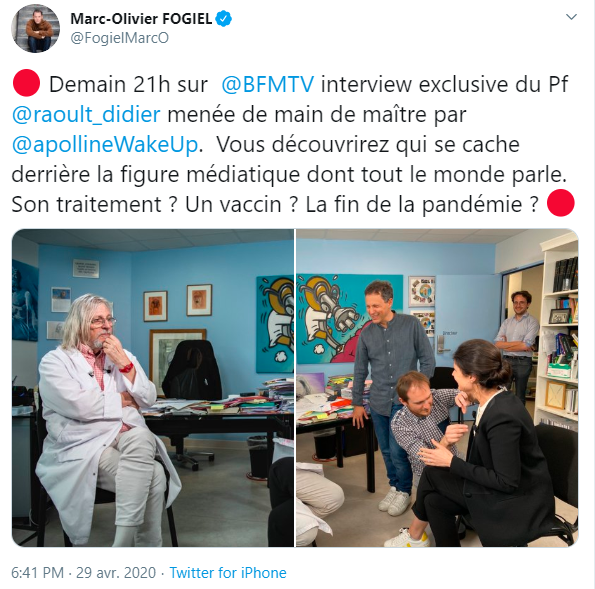
Task: Click the blue verified badge
Action: click(224, 19)
